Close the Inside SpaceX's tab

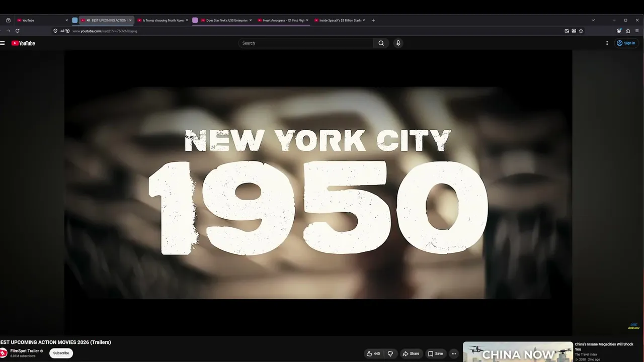[364, 20]
